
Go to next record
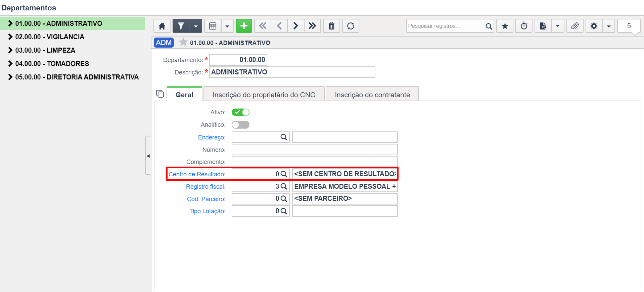click(295, 26)
